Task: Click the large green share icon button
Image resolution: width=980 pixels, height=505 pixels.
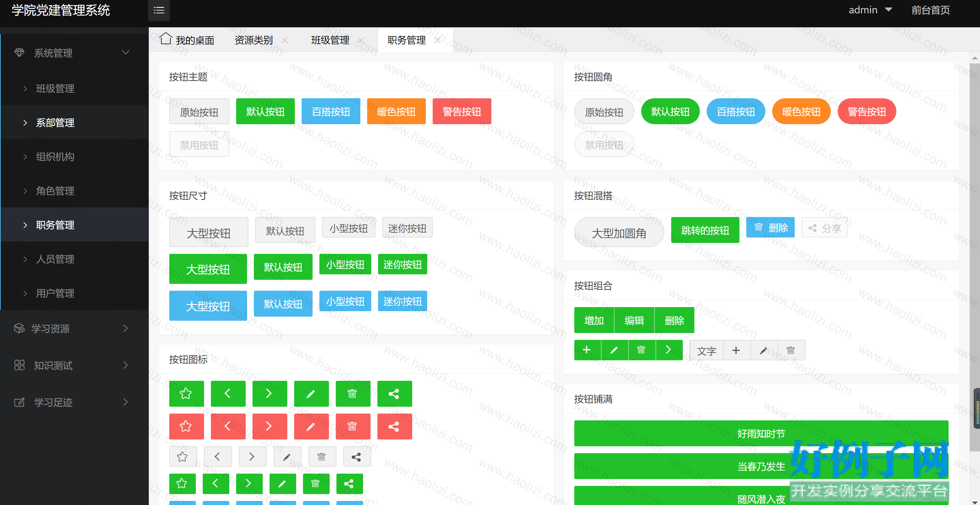Action: [x=394, y=393]
